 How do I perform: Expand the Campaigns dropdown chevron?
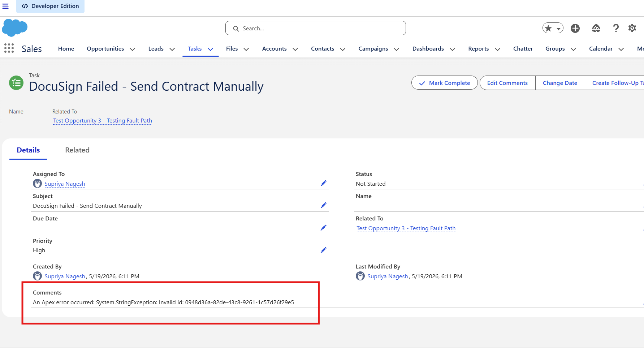coord(397,49)
